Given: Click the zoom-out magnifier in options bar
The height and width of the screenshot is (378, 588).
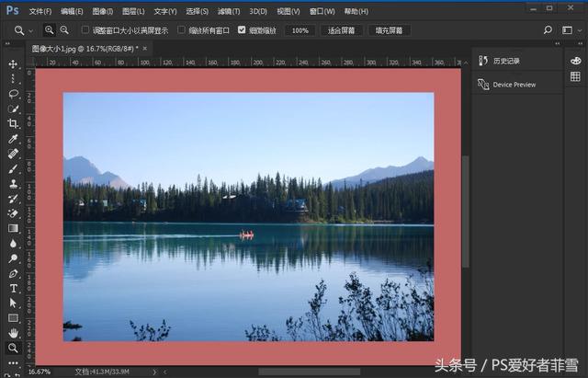Looking at the screenshot, I should click(64, 30).
